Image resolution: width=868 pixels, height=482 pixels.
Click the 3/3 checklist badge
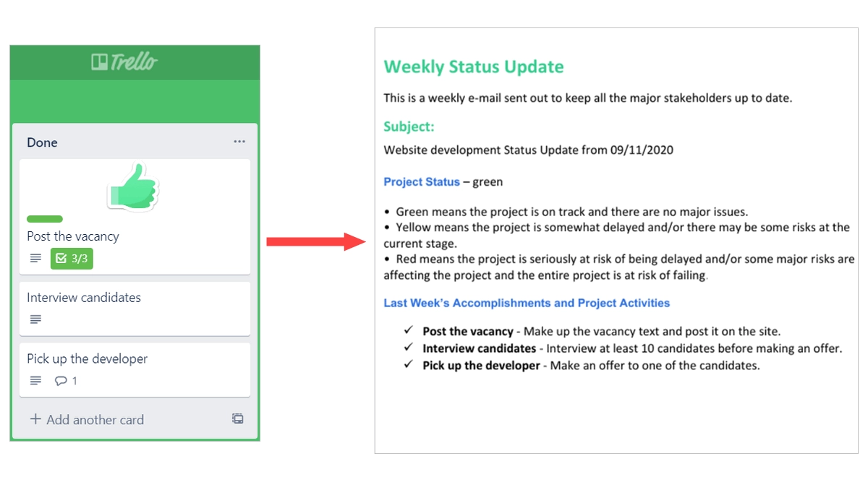pyautogui.click(x=72, y=258)
